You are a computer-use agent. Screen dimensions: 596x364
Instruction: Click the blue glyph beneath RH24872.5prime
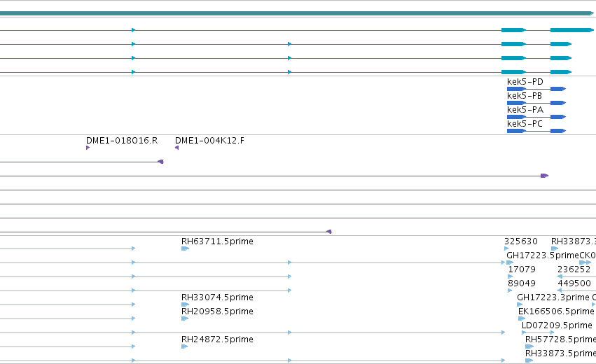click(x=185, y=346)
